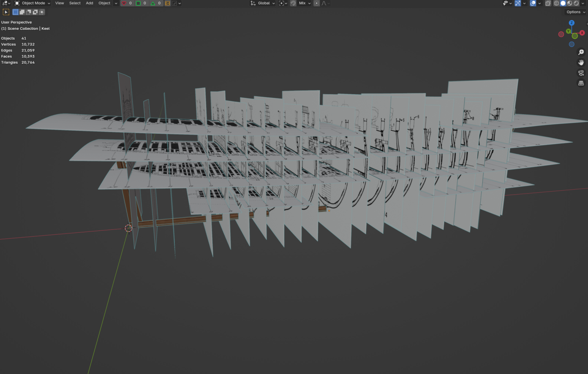
Task: Open the Object menu
Action: 104,3
